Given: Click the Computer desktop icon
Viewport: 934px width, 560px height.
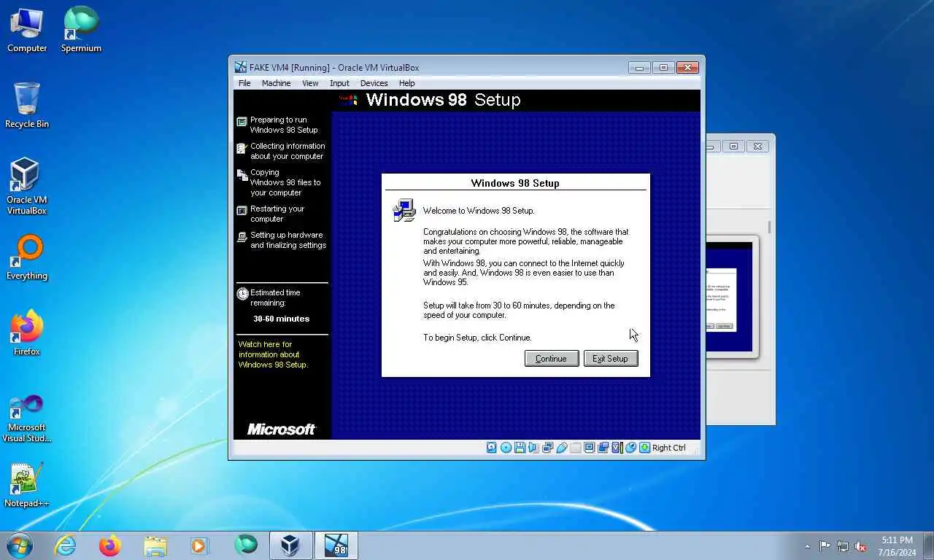Looking at the screenshot, I should coord(27,30).
